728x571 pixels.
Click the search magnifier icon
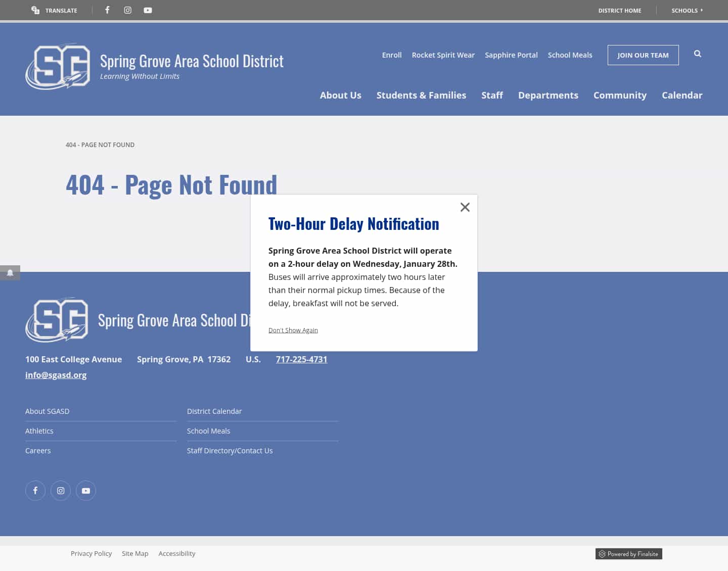tap(697, 54)
